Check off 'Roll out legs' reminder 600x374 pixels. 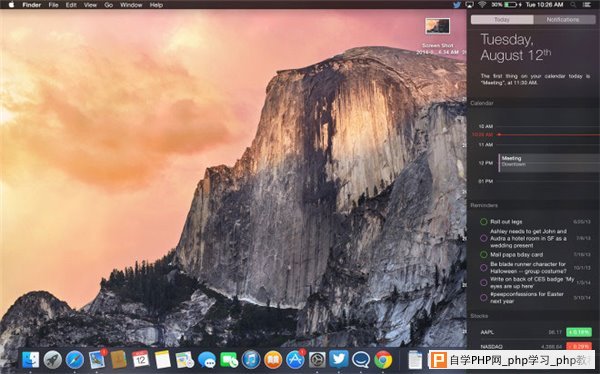483,222
